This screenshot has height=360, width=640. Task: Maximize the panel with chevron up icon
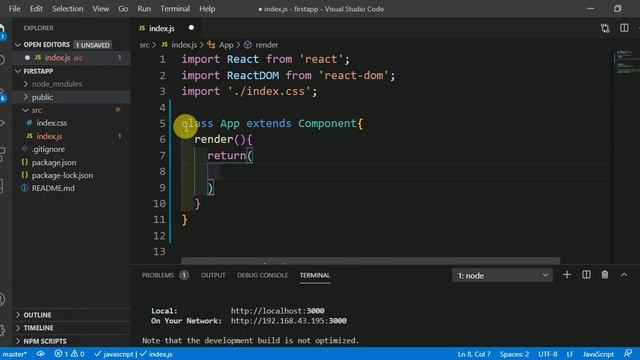pyautogui.click(x=624, y=275)
